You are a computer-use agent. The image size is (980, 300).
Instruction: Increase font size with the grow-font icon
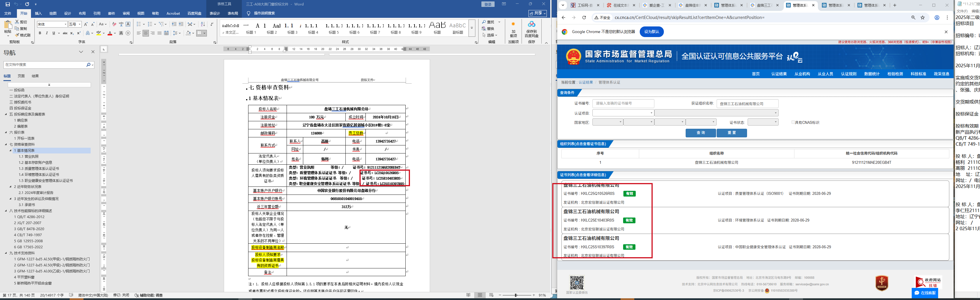pos(85,24)
